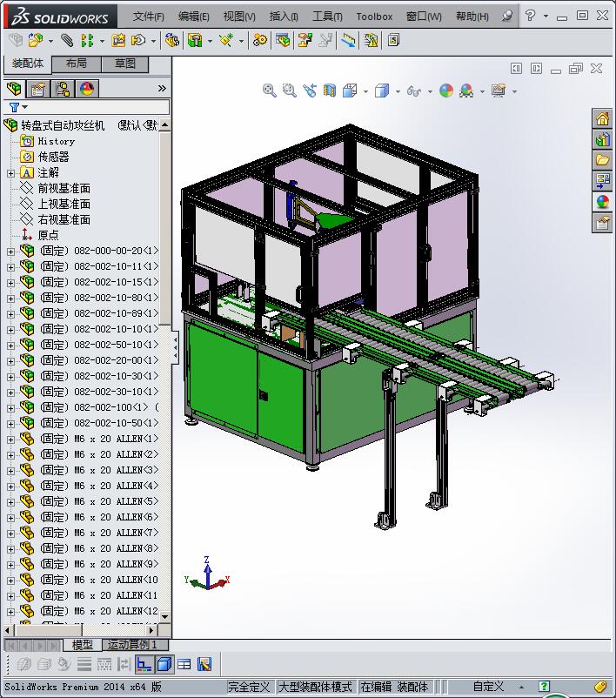Open Hide/Show Items glasses dropdown arrow
The height and width of the screenshot is (698, 616).
[x=430, y=91]
